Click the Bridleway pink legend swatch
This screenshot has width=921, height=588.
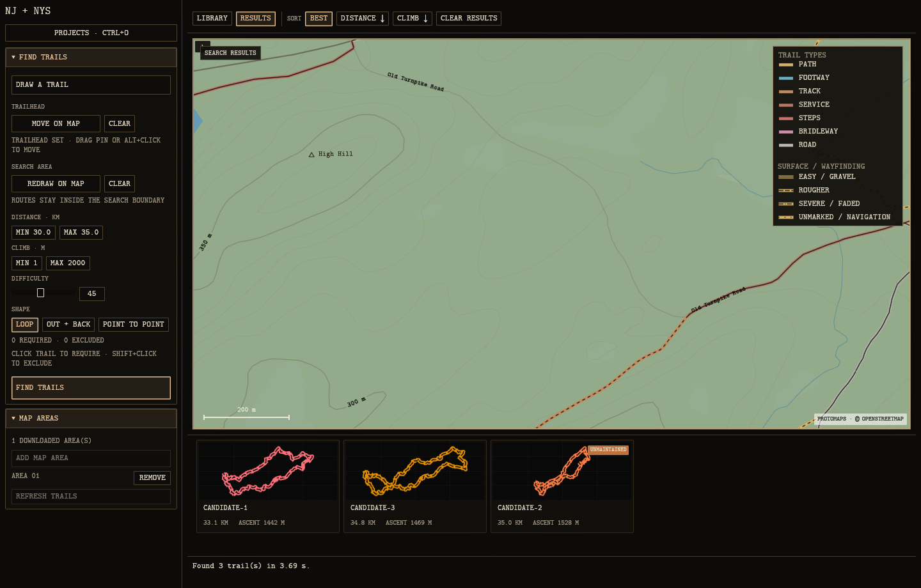786,132
